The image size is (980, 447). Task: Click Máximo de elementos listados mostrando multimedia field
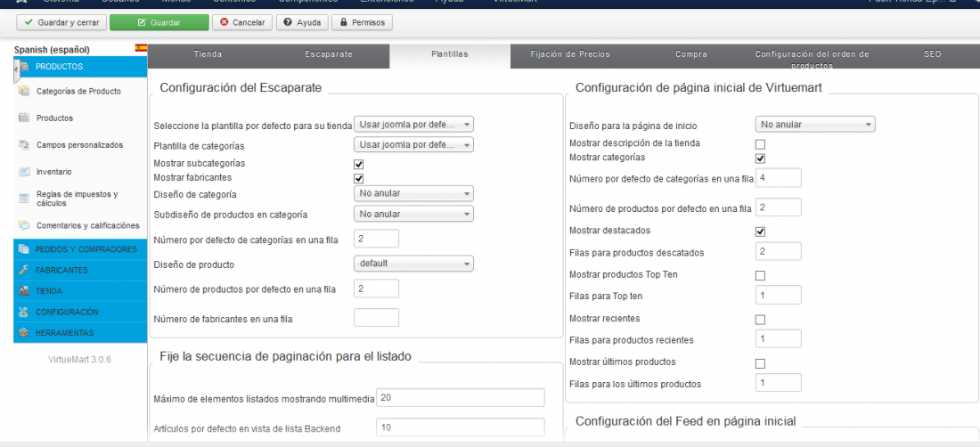pyautogui.click(x=460, y=398)
